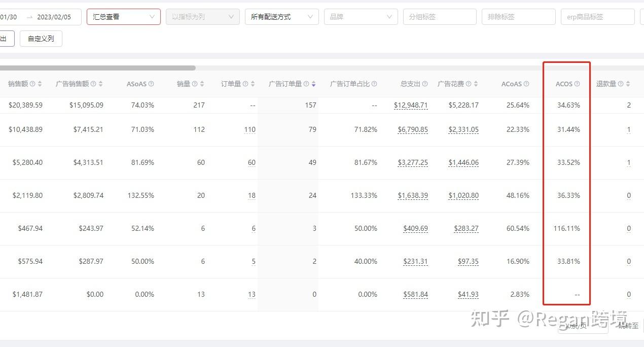Open total spend link $231.31
Viewport: 644px width, 347px height.
[x=416, y=262]
